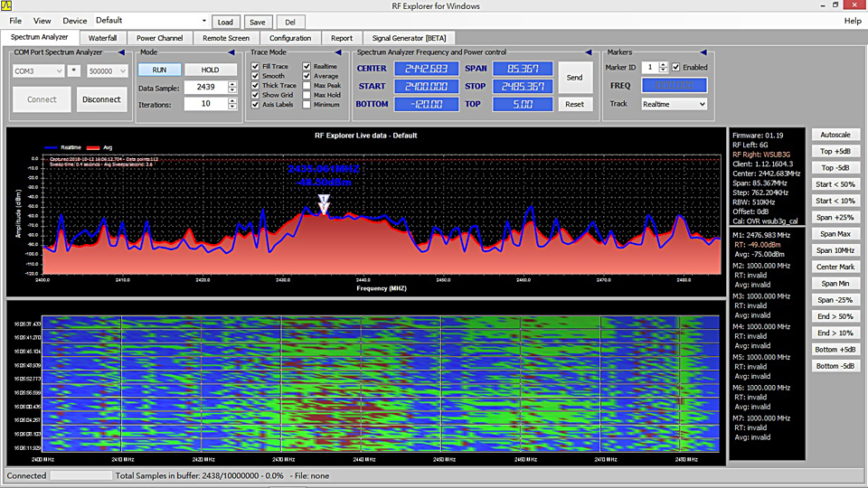This screenshot has height=488, width=868.
Task: Open the File menu
Action: (15, 21)
